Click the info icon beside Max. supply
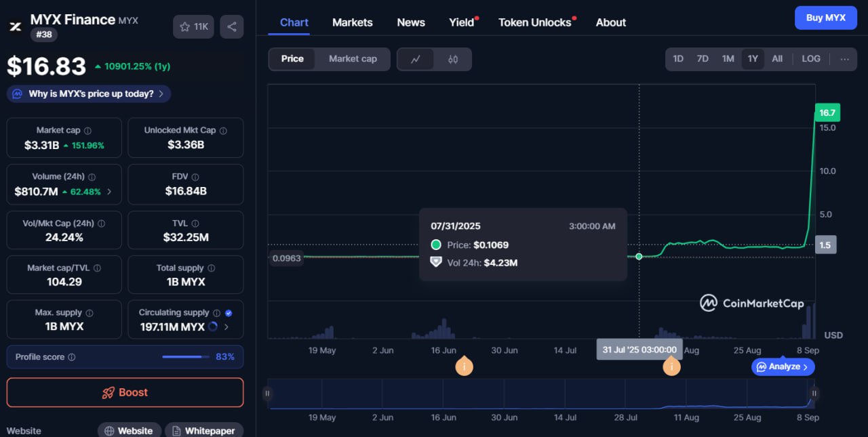 (89, 313)
